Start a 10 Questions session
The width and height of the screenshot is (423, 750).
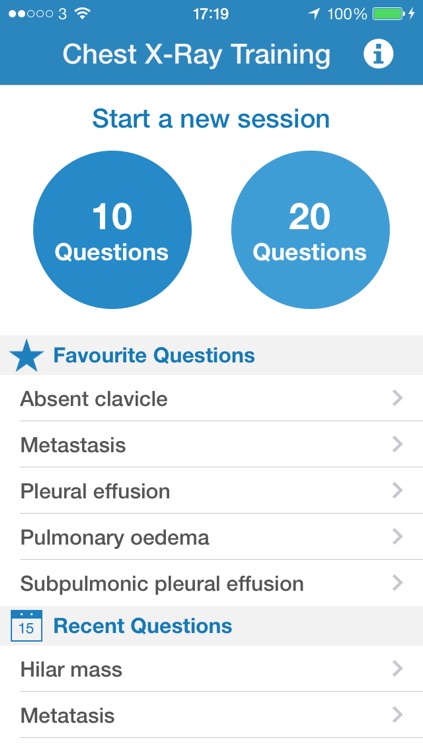(x=112, y=230)
